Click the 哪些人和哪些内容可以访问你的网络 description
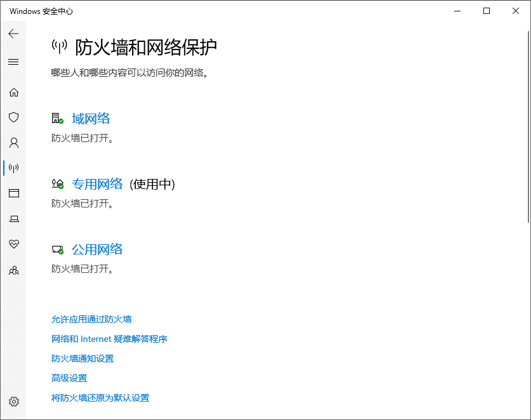The image size is (531, 420). tap(130, 73)
